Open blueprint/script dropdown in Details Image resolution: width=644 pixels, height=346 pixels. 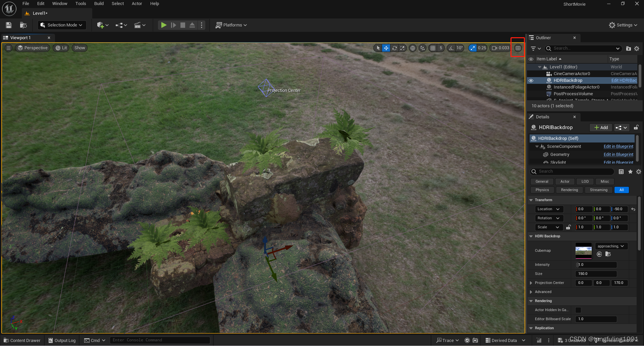pyautogui.click(x=621, y=128)
